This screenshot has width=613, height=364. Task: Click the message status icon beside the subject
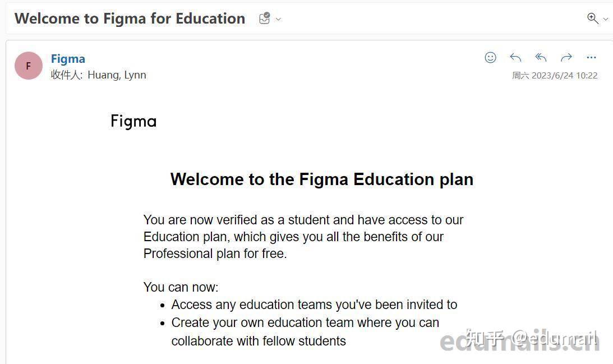click(264, 18)
